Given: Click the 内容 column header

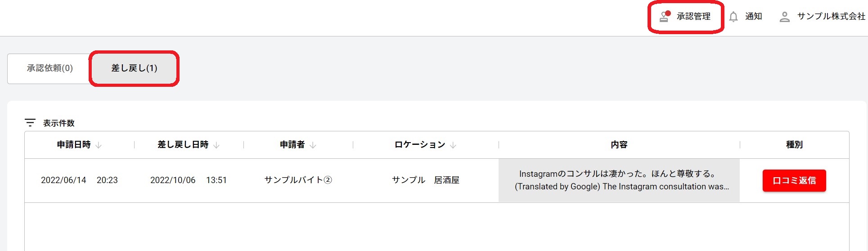Looking at the screenshot, I should tap(619, 144).
